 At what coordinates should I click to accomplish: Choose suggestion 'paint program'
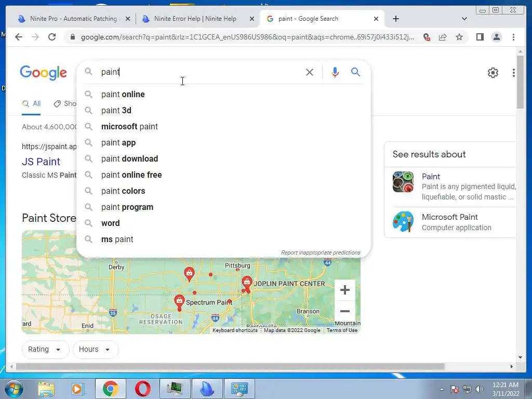[x=224, y=207]
